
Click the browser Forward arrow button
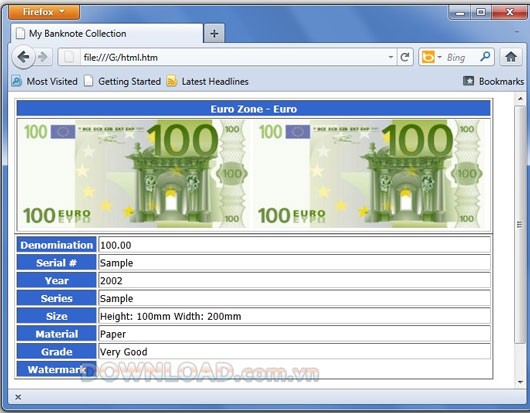pos(43,57)
